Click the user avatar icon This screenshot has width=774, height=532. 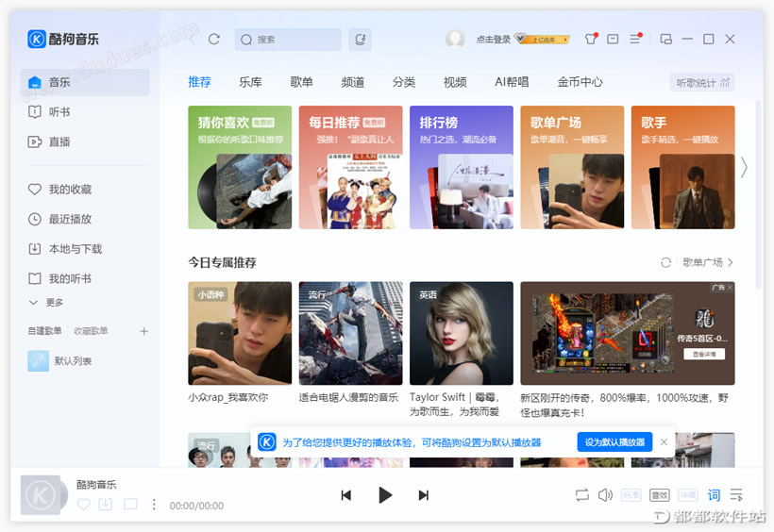tap(455, 39)
